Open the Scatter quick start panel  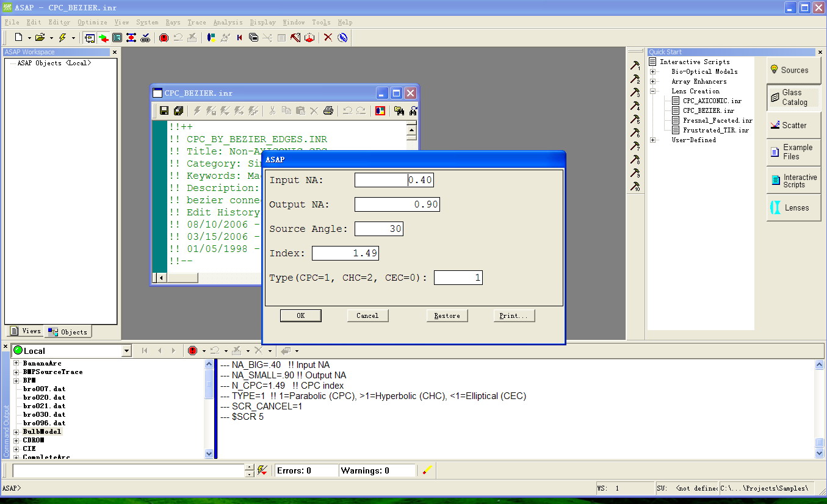pos(793,125)
